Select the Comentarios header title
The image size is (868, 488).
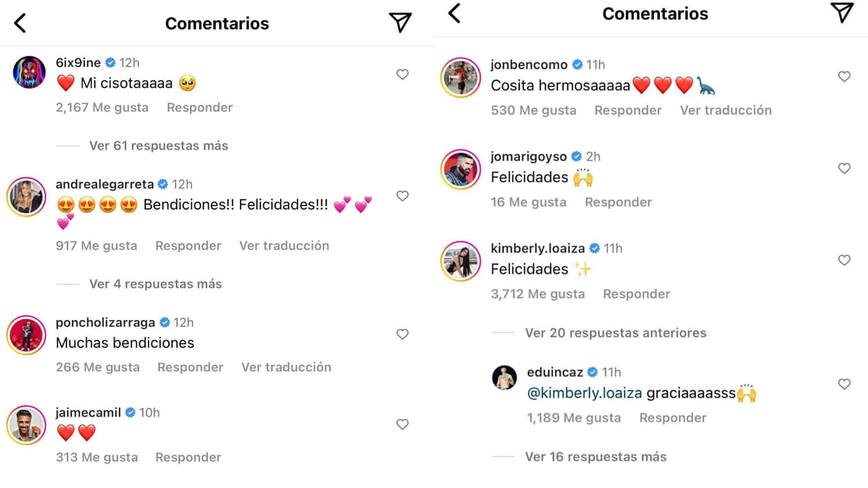(x=217, y=23)
